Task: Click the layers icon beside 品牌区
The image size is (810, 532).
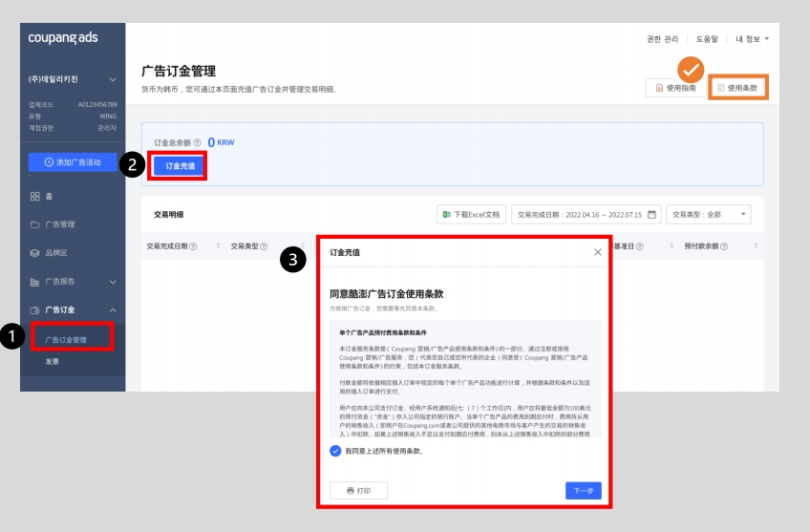Action: [x=34, y=253]
